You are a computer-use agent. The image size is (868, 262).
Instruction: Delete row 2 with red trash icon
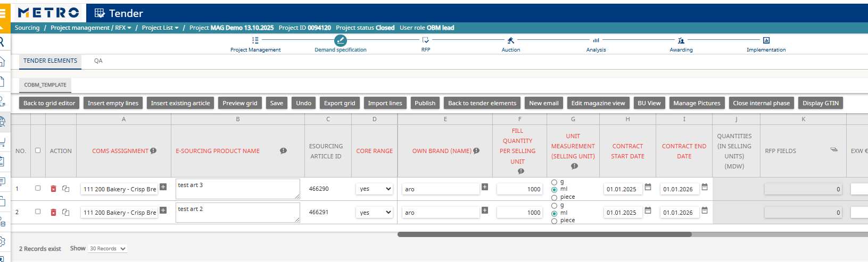(x=53, y=212)
